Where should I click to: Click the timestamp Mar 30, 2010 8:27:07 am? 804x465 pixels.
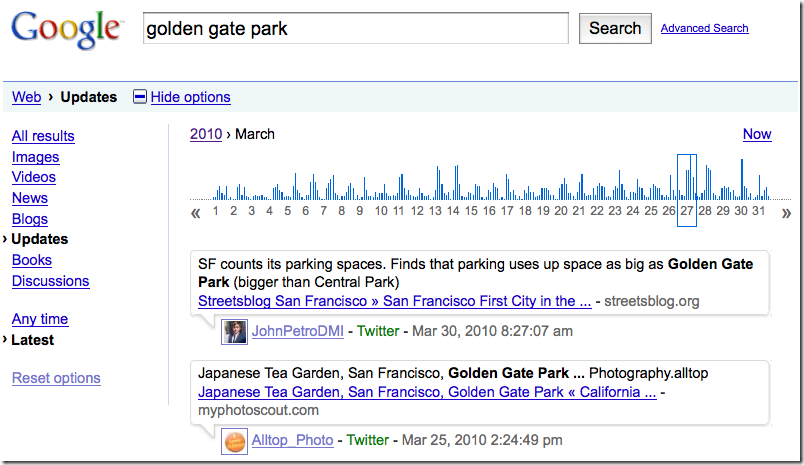pyautogui.click(x=492, y=331)
